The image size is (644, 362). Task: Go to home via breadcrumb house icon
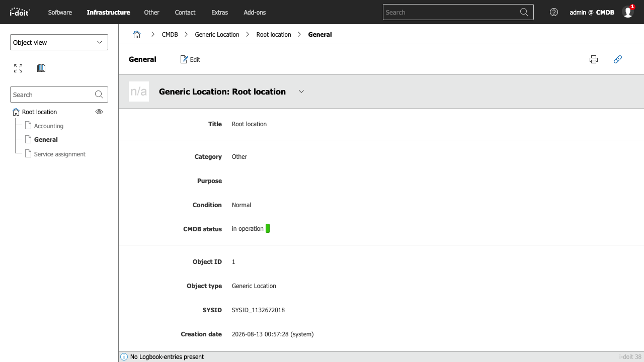pos(137,34)
